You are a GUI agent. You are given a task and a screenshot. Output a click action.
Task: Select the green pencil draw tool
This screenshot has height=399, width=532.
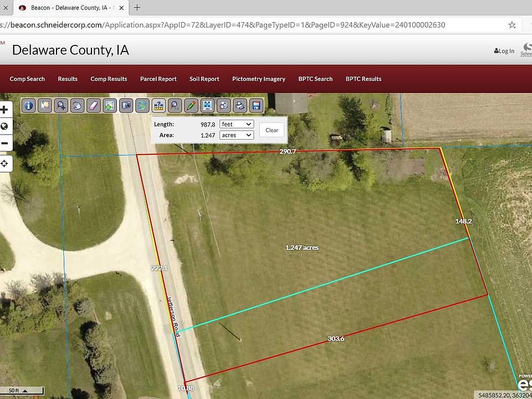coord(191,105)
